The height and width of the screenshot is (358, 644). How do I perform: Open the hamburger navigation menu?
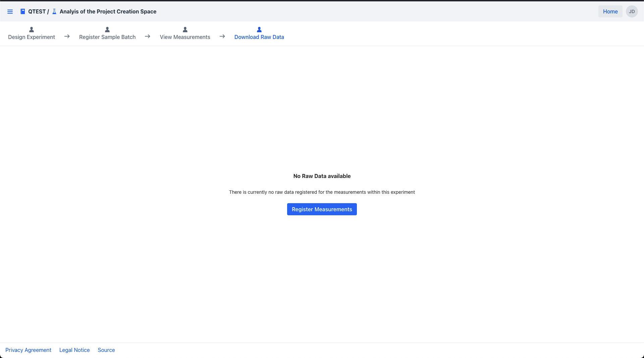10,12
